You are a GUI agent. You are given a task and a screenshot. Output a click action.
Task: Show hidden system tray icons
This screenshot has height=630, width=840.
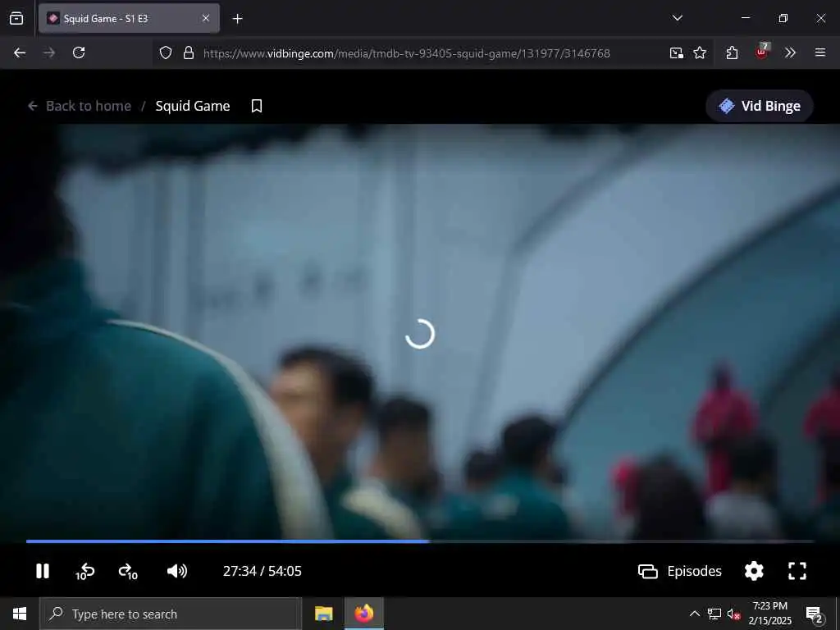(694, 614)
